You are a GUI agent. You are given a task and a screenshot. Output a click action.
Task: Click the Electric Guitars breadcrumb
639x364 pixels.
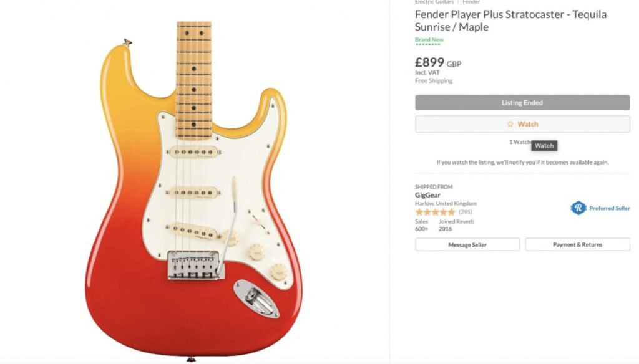tap(434, 2)
